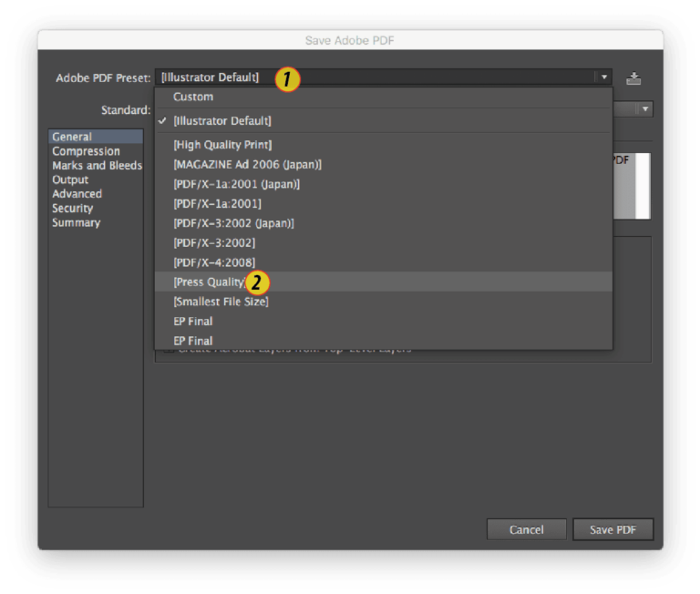
Task: Choose the Custom preset option
Action: tap(193, 97)
